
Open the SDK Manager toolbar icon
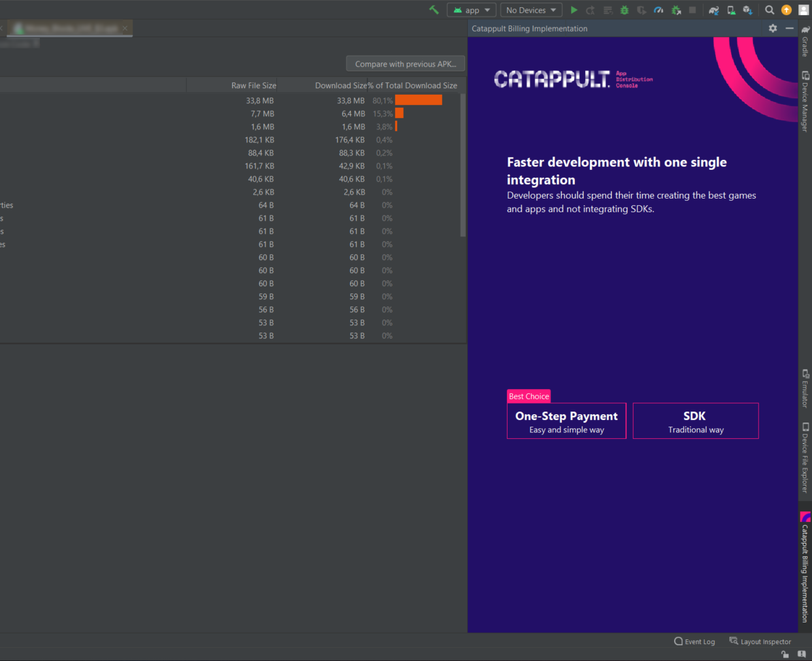pos(748,10)
